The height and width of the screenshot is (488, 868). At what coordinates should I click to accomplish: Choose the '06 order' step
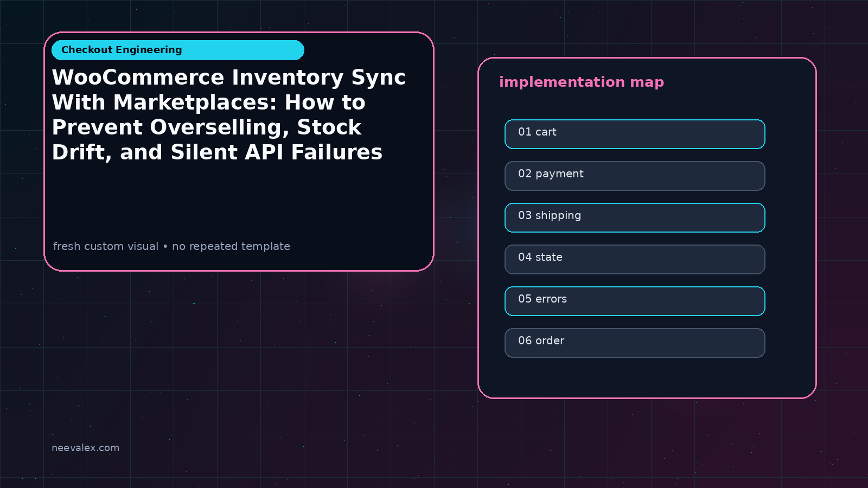click(635, 343)
